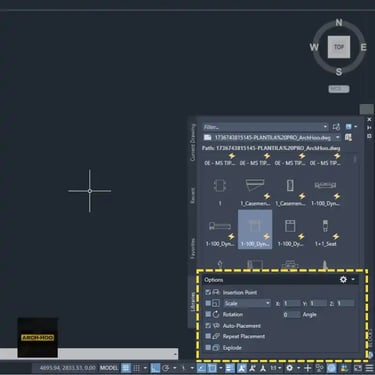Viewport: 375px width, 375px height.
Task: Click the Rotation circular-arrow icon in Options
Action: tap(216, 314)
